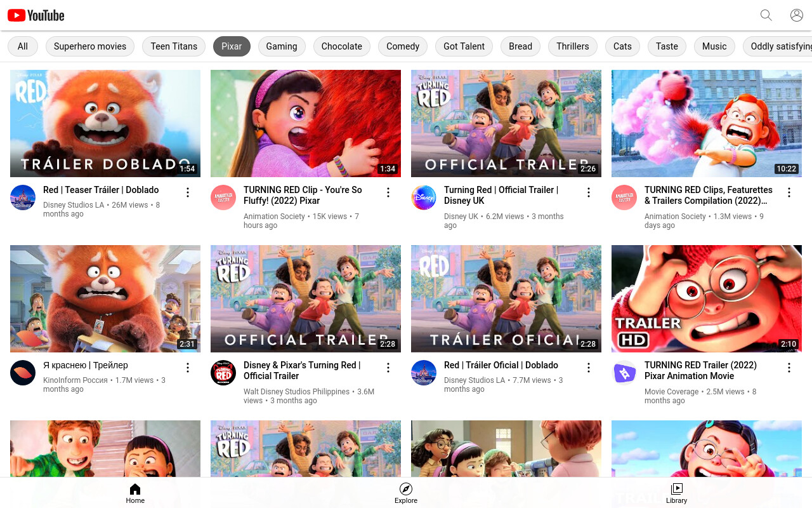Open more options for Я краснею Трейлер
This screenshot has width=812, height=508.
(188, 368)
